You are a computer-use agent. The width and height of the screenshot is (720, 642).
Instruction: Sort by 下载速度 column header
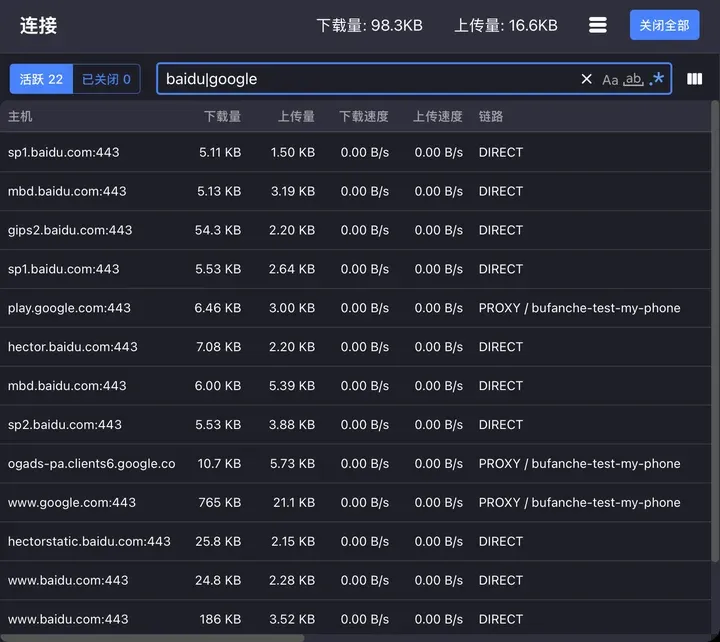pos(364,116)
